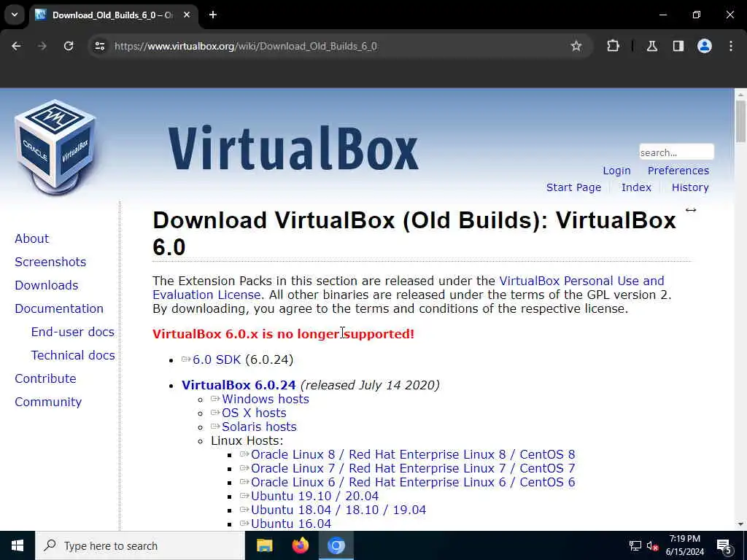This screenshot has width=747, height=560.
Task: Click the browser forward arrow
Action: (x=42, y=46)
